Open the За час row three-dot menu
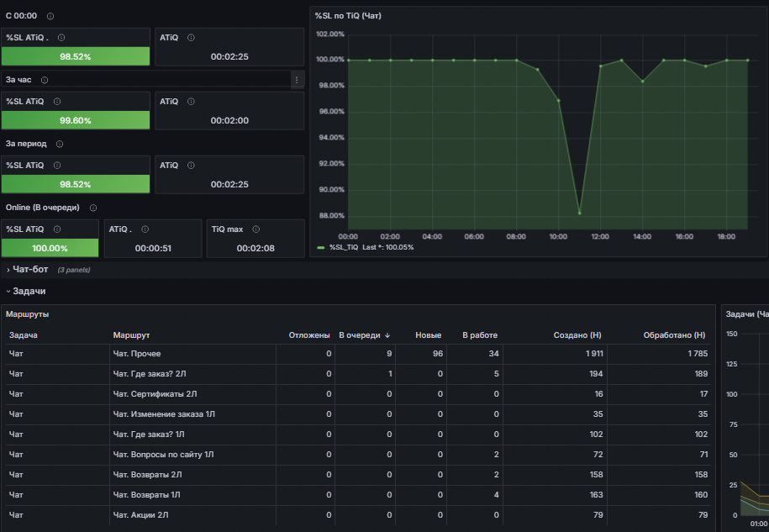This screenshot has width=769, height=532. [x=296, y=80]
